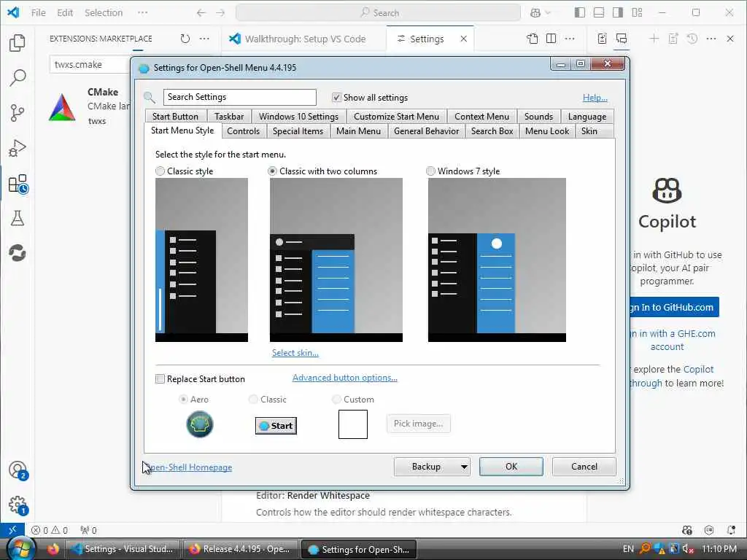
Task: Open the Manage gear icon in VS Code
Action: 18,505
